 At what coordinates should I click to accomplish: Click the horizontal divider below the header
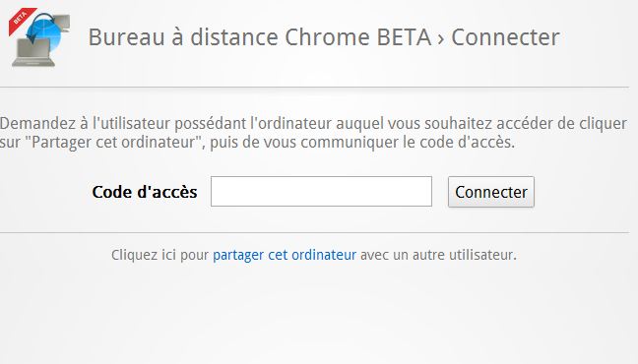pyautogui.click(x=314, y=87)
